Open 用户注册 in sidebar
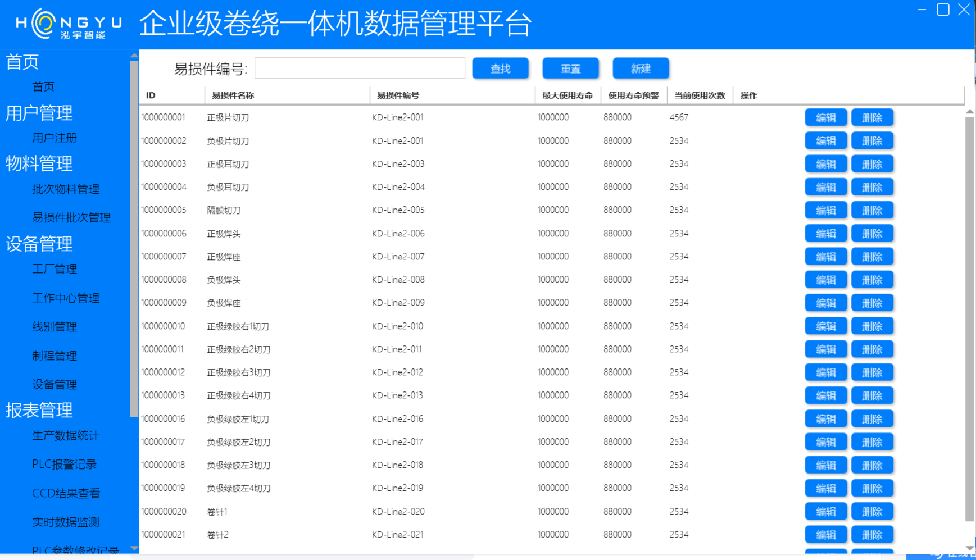The image size is (976, 560). [55, 138]
